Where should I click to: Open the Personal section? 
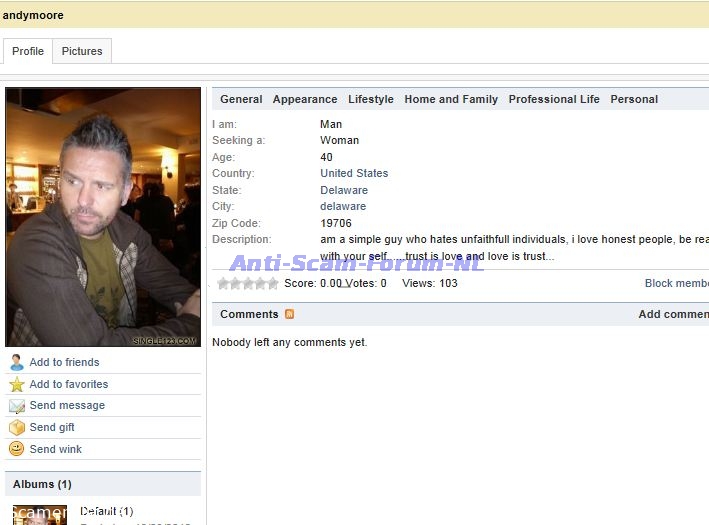[x=634, y=99]
